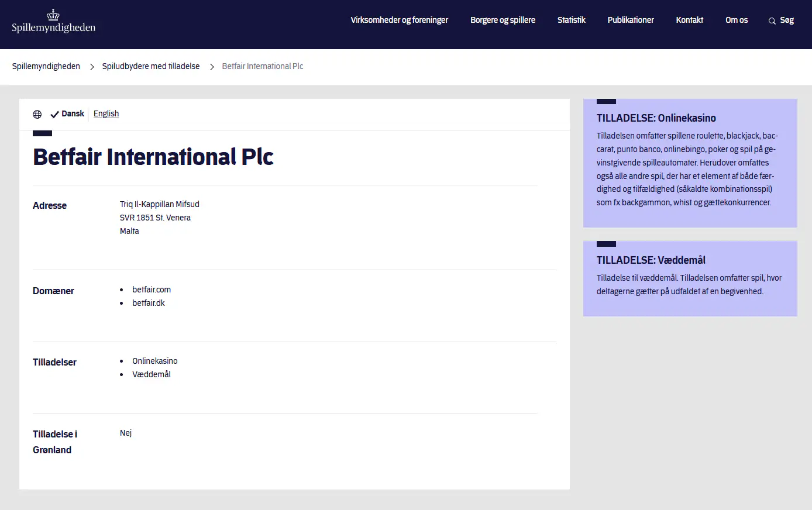
Task: Click the checkmark next to Dansk
Action: pos(54,114)
